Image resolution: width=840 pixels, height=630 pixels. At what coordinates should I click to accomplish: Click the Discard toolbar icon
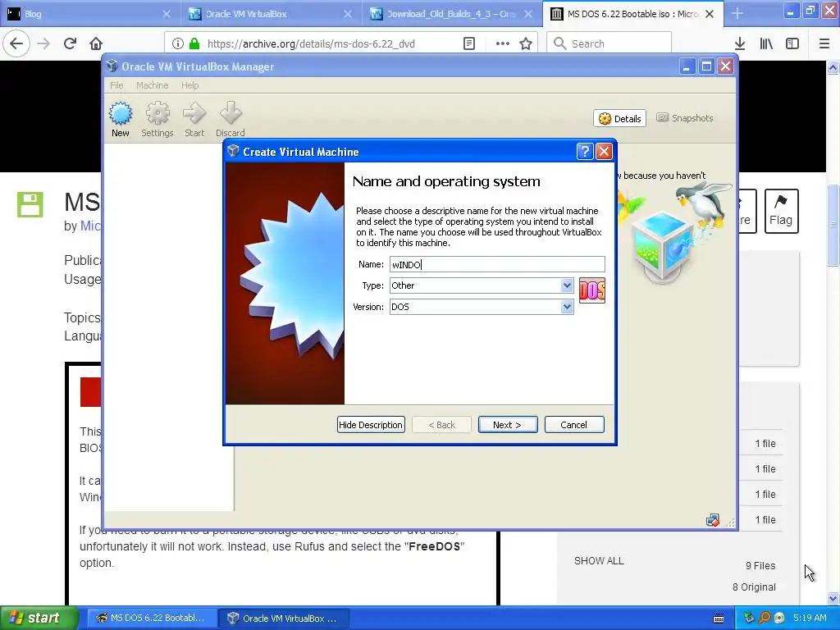coord(231,120)
